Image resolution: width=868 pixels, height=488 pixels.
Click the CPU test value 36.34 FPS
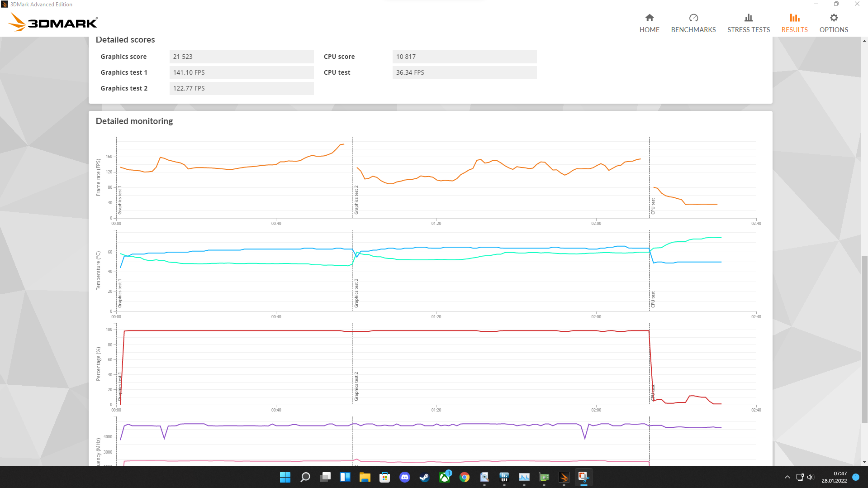point(465,72)
